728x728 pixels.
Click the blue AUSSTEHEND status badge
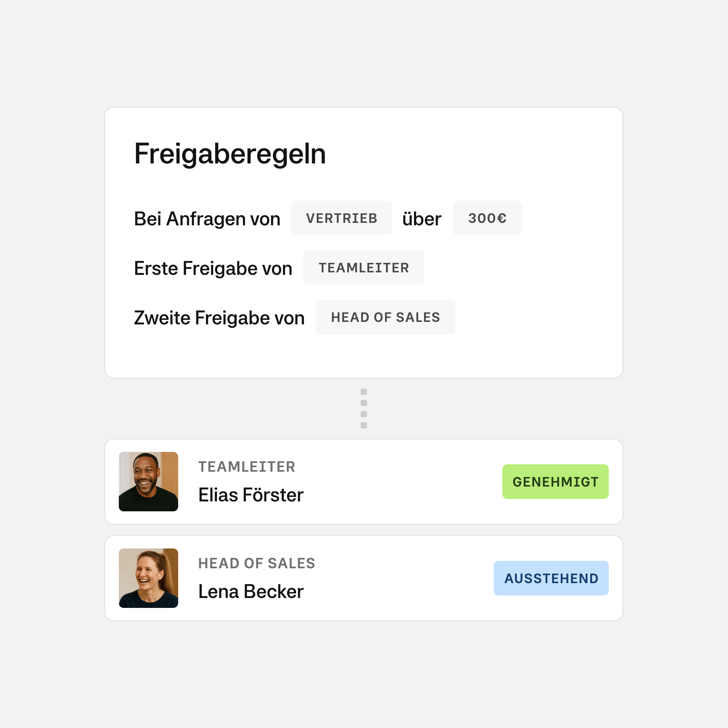[x=551, y=578]
